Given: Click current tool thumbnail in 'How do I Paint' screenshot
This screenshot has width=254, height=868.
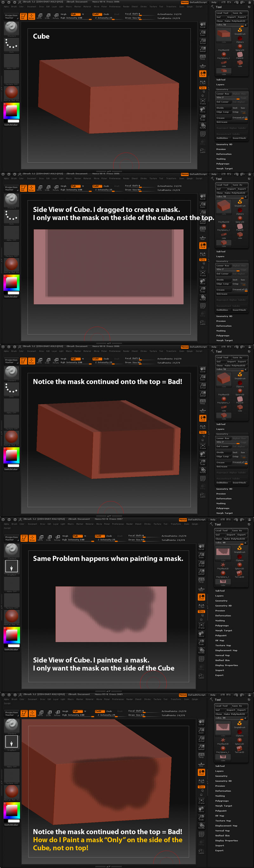Looking at the screenshot, I should (223, 729).
